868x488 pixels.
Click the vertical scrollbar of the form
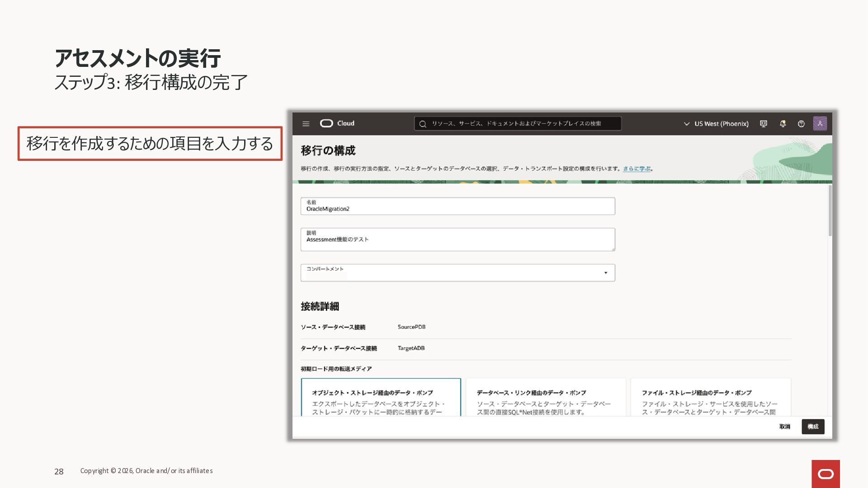830,211
